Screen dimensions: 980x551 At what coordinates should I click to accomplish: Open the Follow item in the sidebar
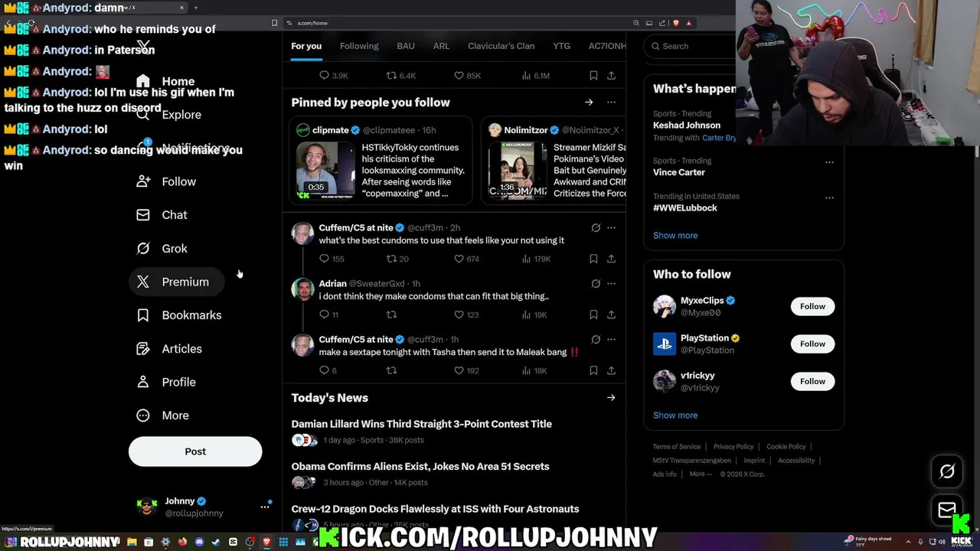166,181
